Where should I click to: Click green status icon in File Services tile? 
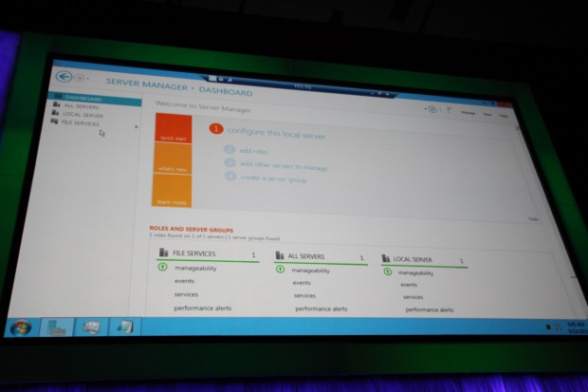pyautogui.click(x=162, y=267)
